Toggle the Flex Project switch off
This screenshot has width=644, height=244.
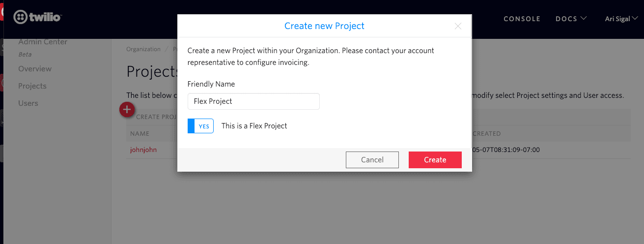(200, 126)
